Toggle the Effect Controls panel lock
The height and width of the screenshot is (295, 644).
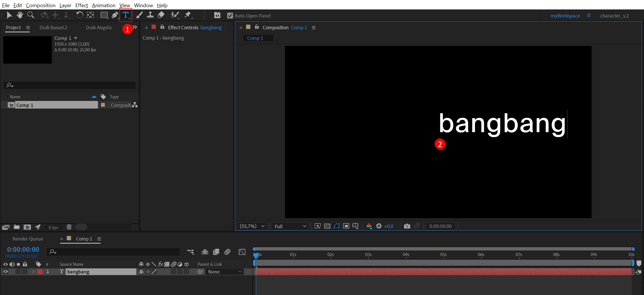(x=162, y=27)
